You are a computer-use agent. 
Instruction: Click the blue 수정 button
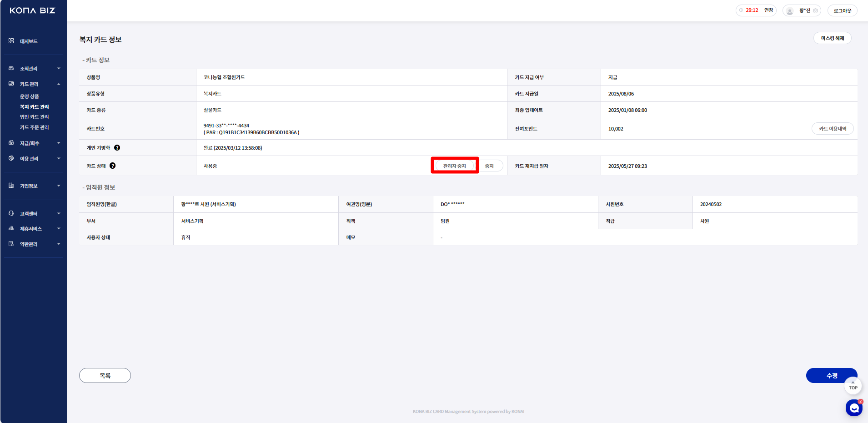[x=832, y=376]
